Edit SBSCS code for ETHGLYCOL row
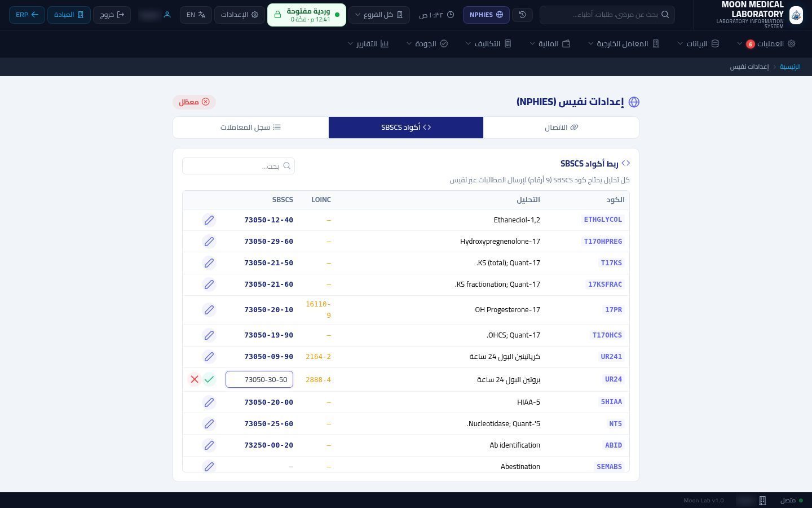The image size is (812, 508). [209, 220]
